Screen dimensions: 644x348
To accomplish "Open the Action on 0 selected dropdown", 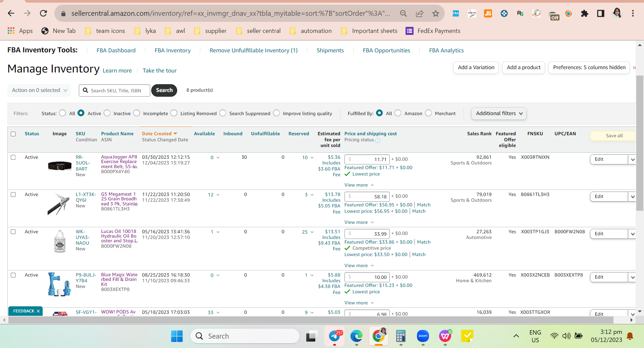I will pos(39,90).
